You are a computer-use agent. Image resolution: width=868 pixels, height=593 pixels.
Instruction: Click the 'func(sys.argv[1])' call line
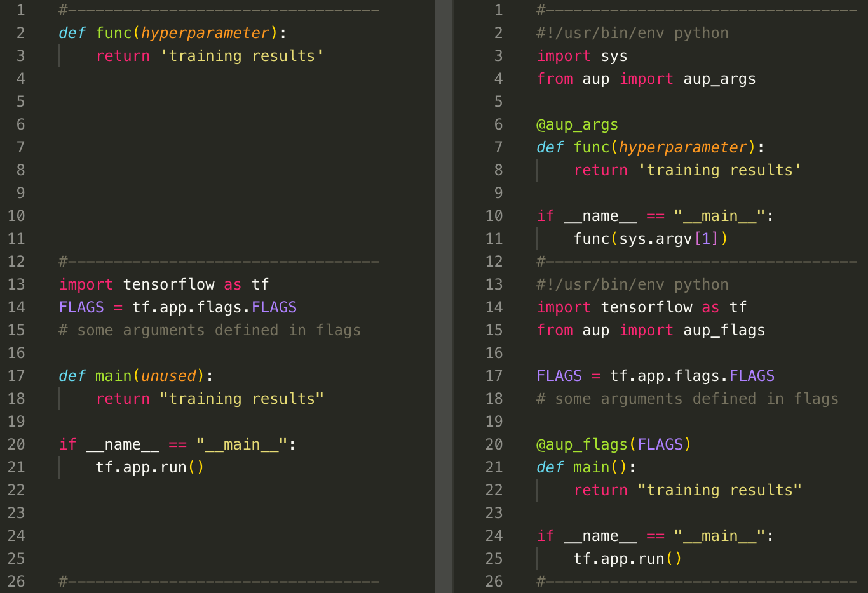[651, 239]
